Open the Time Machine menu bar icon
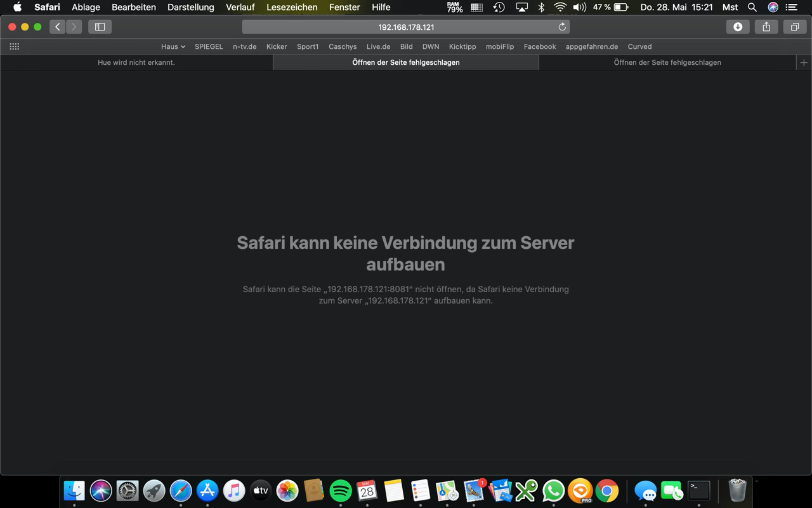 coord(499,7)
